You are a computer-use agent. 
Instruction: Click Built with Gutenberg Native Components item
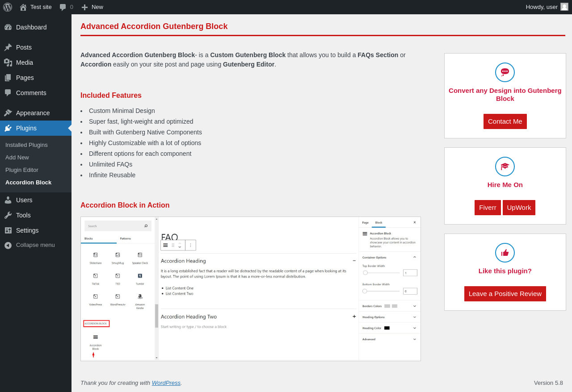(145, 132)
